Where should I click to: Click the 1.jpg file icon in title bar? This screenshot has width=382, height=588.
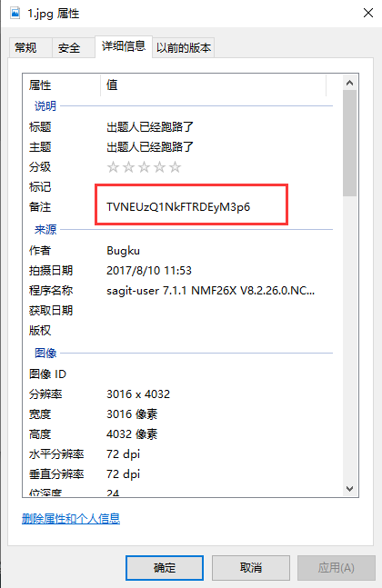pyautogui.click(x=15, y=14)
